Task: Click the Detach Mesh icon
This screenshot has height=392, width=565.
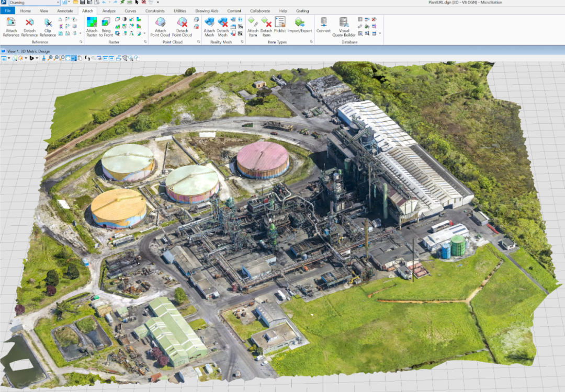Action: [x=223, y=23]
